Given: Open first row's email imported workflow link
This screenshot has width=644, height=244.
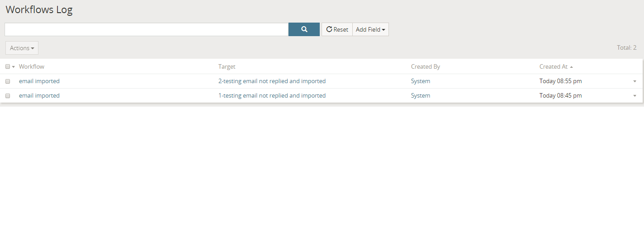Looking at the screenshot, I should pos(39,81).
